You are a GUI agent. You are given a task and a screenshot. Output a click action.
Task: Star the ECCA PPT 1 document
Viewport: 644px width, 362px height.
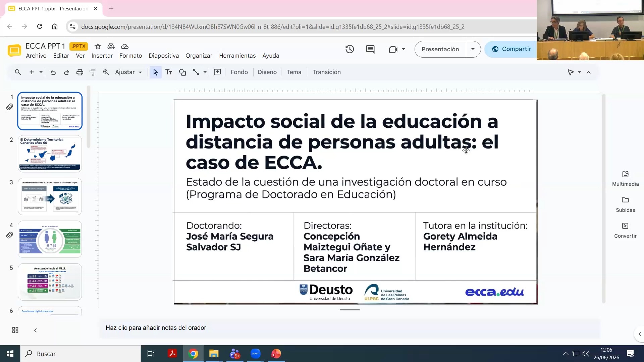point(98,46)
